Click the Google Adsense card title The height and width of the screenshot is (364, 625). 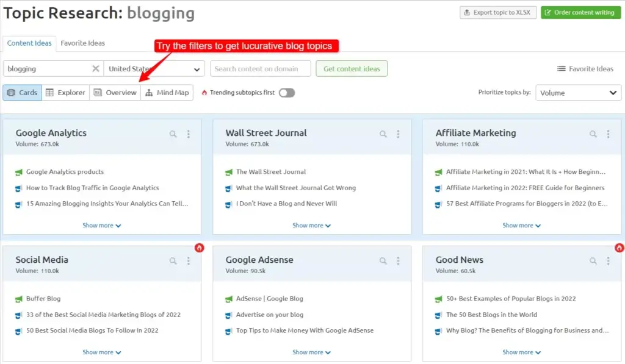[x=259, y=260]
